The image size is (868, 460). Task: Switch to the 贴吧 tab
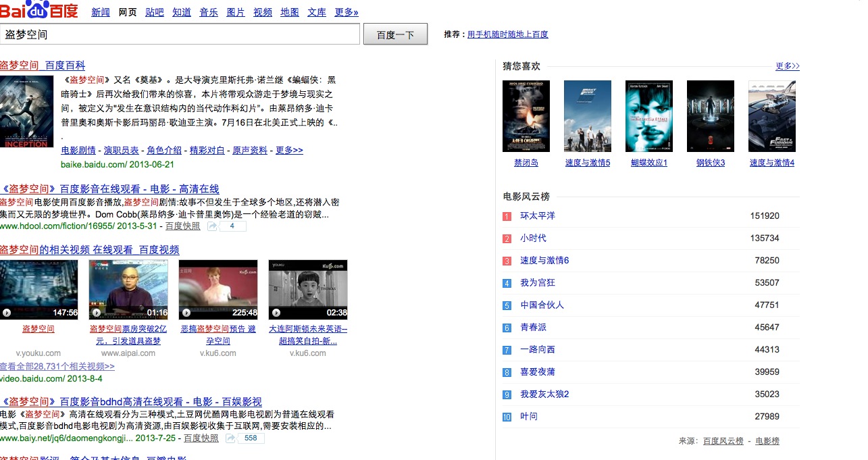coord(155,12)
